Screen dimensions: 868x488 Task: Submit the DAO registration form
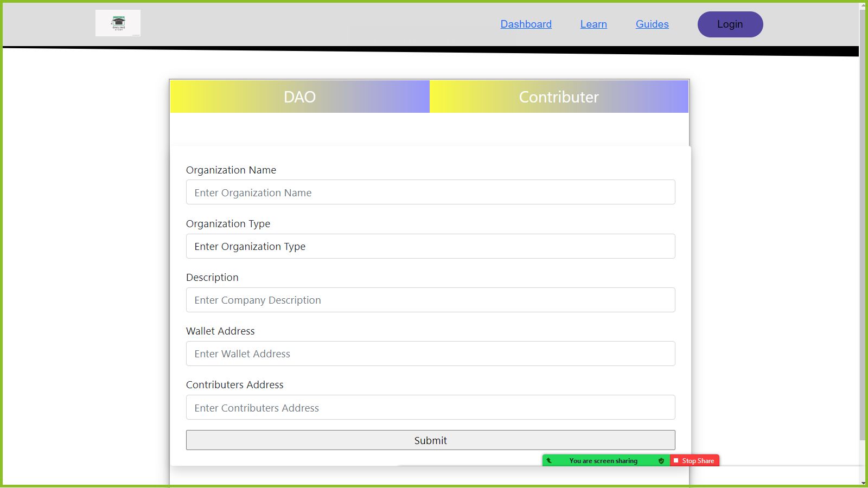pos(431,440)
